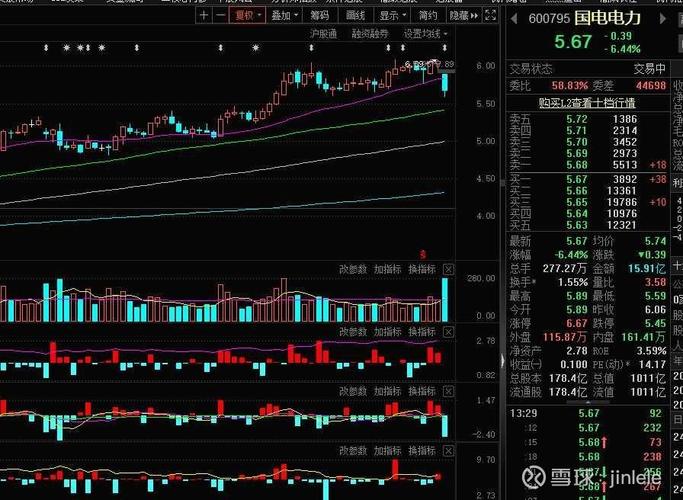This screenshot has width=683, height=500.
Task: Click 加指标 in the 9.70 indicator panel
Action: [x=387, y=451]
